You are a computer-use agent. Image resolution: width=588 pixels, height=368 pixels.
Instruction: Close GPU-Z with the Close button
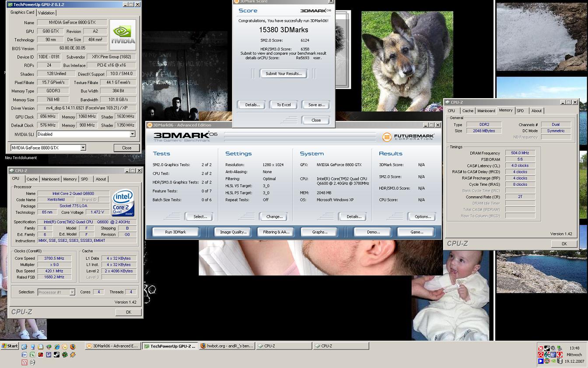tap(126, 148)
